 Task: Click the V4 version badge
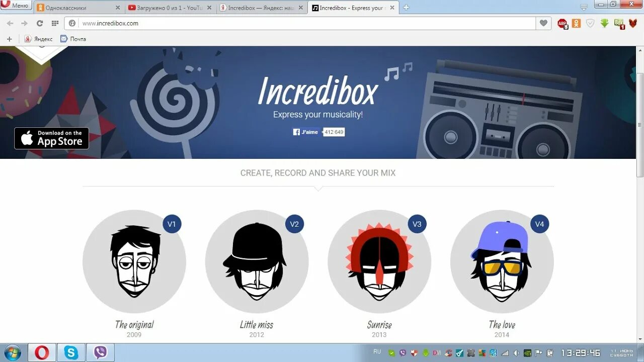[540, 224]
